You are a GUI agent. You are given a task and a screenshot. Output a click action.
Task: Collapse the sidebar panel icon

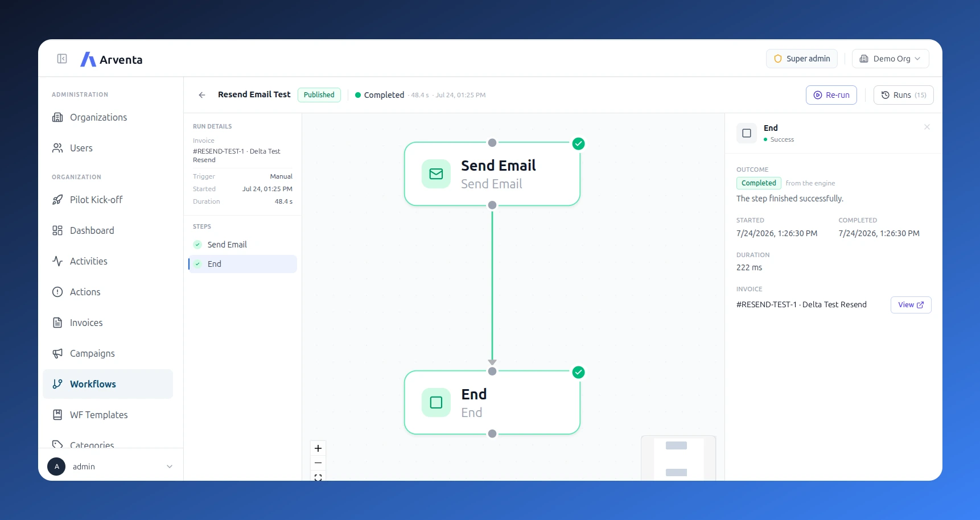click(x=62, y=59)
